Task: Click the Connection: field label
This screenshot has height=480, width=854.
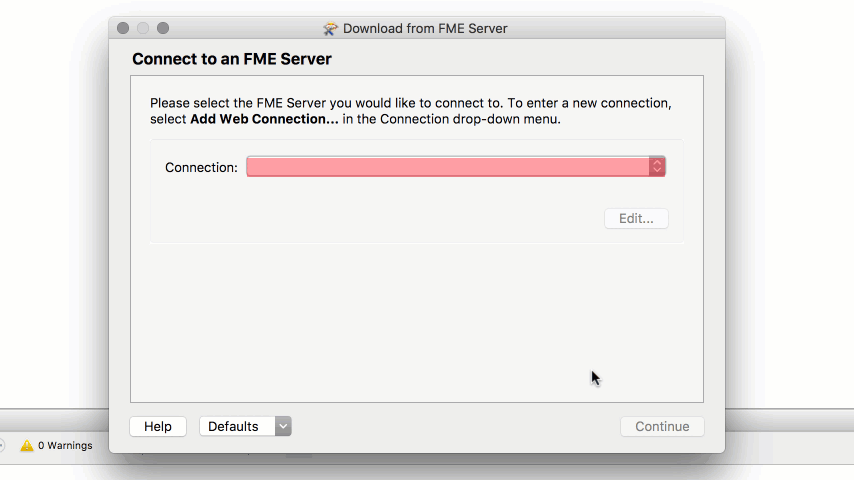Action: click(202, 167)
